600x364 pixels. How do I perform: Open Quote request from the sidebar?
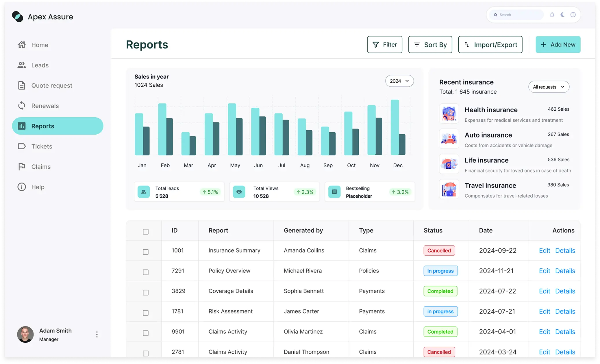tap(51, 85)
